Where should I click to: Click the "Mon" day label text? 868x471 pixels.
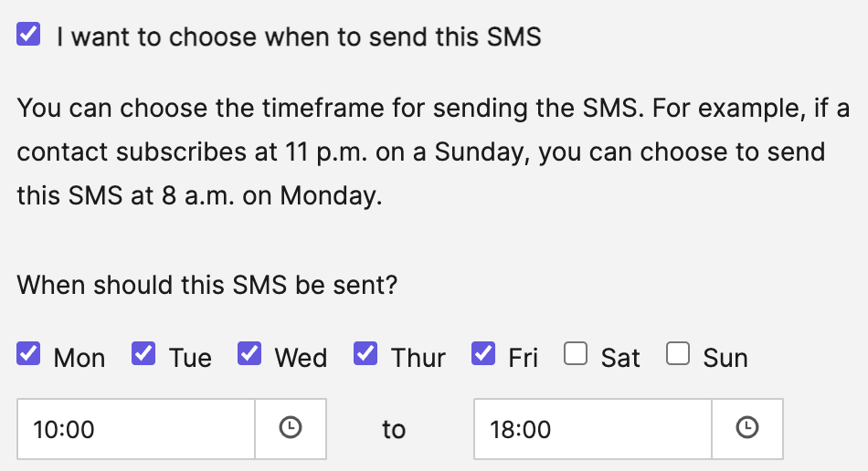click(x=79, y=358)
